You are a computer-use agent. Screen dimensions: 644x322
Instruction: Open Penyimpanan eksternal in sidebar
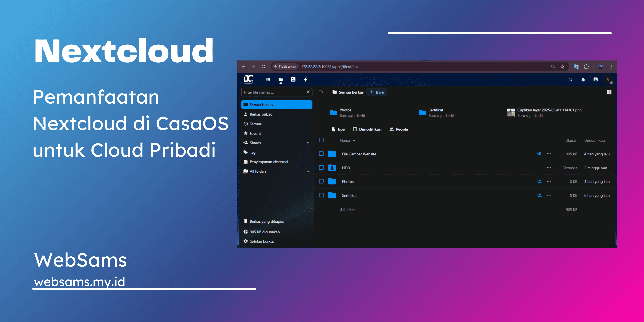click(x=277, y=162)
